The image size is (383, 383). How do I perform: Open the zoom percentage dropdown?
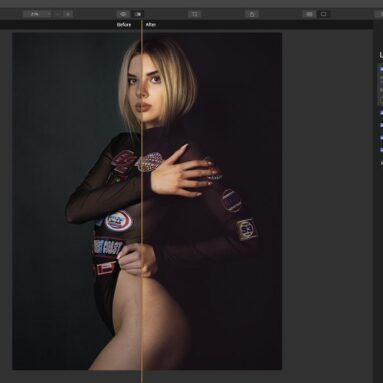click(x=37, y=14)
